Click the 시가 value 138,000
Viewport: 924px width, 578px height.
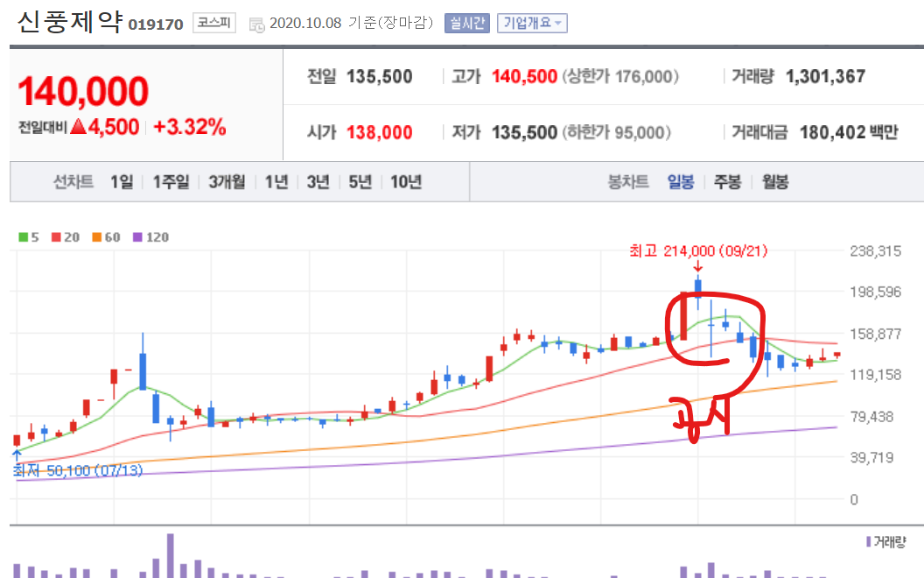coord(380,132)
